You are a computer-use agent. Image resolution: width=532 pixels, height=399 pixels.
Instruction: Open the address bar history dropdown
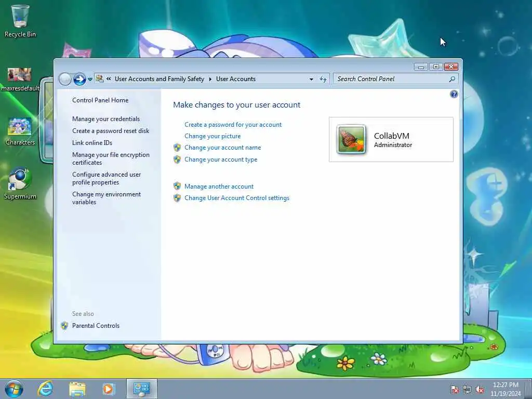coord(311,79)
